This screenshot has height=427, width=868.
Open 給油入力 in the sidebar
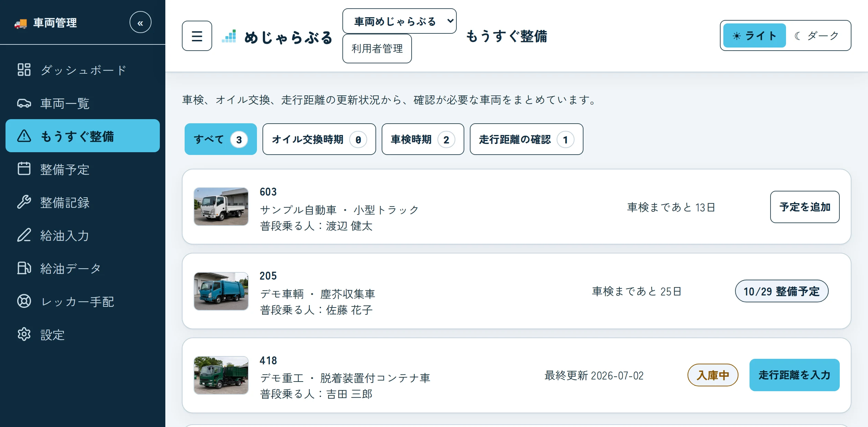83,235
